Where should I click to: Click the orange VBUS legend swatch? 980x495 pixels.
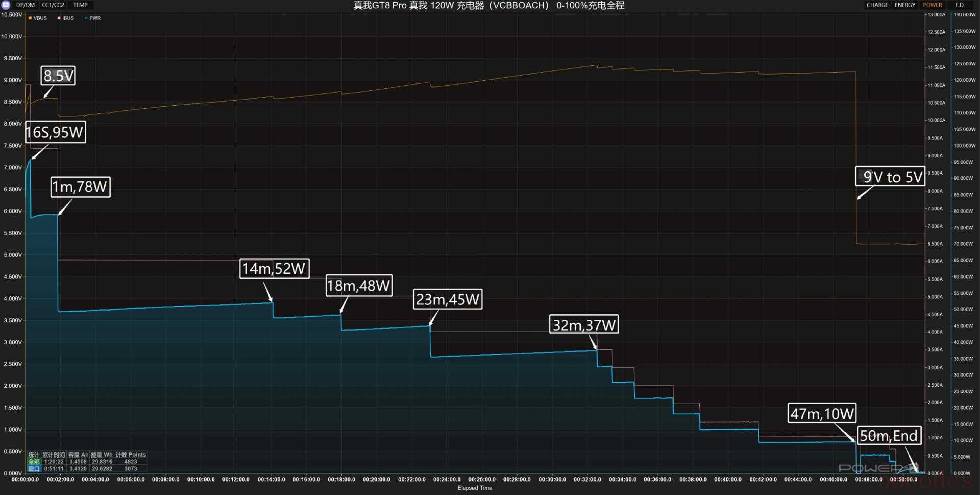pyautogui.click(x=30, y=18)
